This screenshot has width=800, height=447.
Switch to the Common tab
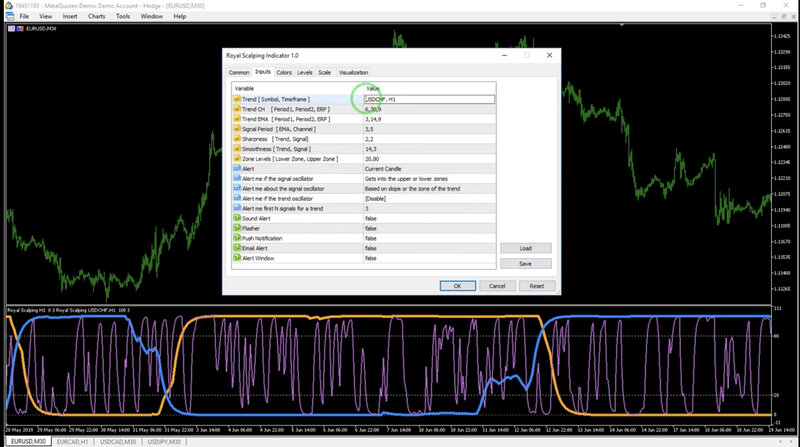tap(239, 72)
